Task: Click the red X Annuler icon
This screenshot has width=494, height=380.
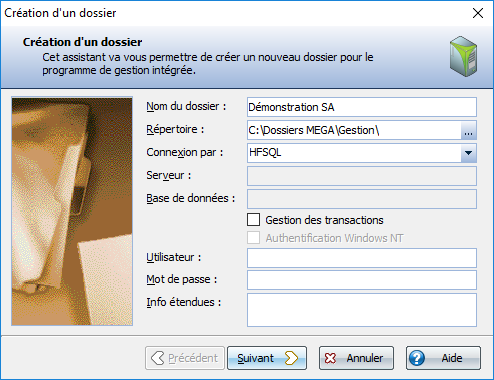Action: coord(330,358)
